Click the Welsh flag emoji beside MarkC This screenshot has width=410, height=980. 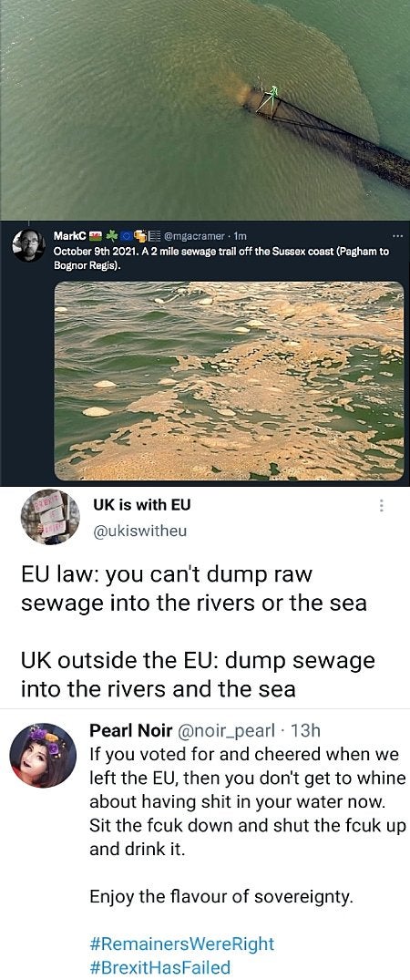(96, 236)
